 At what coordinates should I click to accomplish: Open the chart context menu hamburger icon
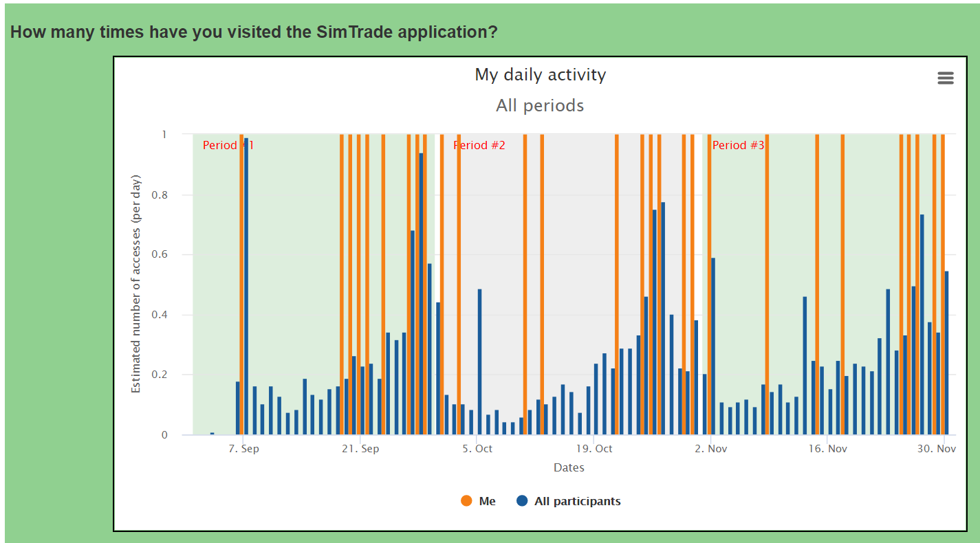[x=946, y=78]
